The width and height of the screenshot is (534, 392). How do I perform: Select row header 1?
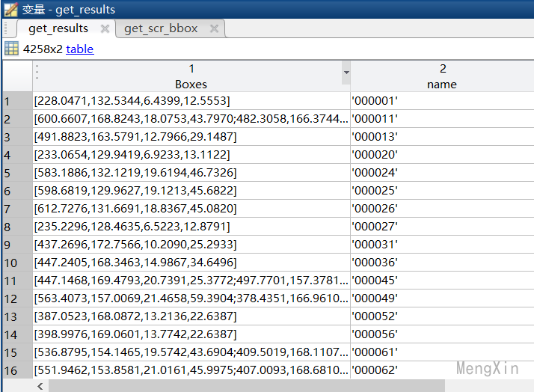[17, 101]
